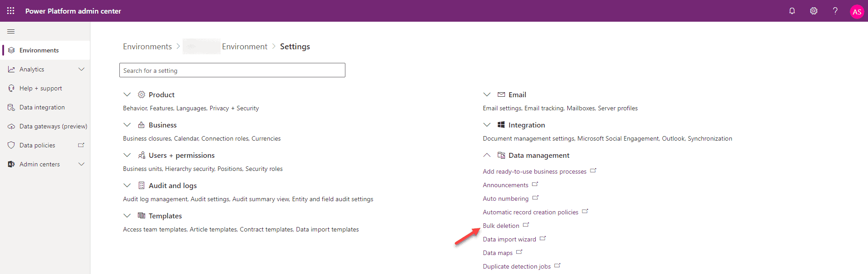868x274 pixels.
Task: Click the Data gateways cloud icon
Action: [x=11, y=126]
